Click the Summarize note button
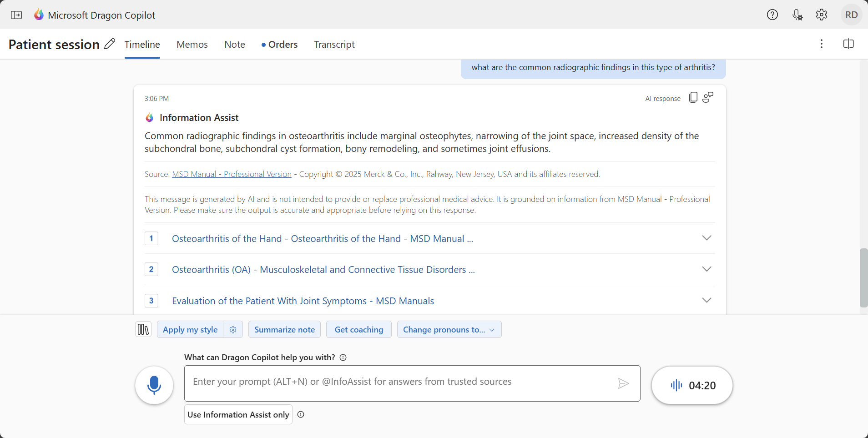Screen dimensions: 868x438 [x=284, y=330]
